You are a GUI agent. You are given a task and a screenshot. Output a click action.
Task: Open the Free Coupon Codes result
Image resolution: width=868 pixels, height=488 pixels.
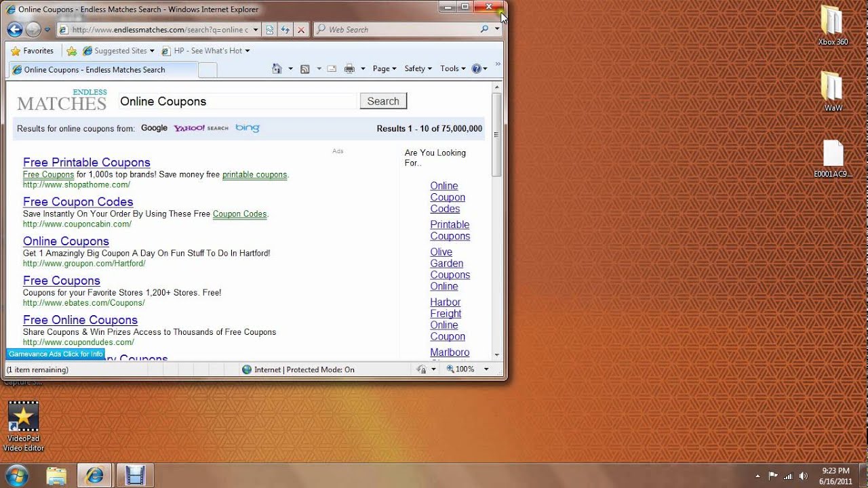click(x=78, y=202)
